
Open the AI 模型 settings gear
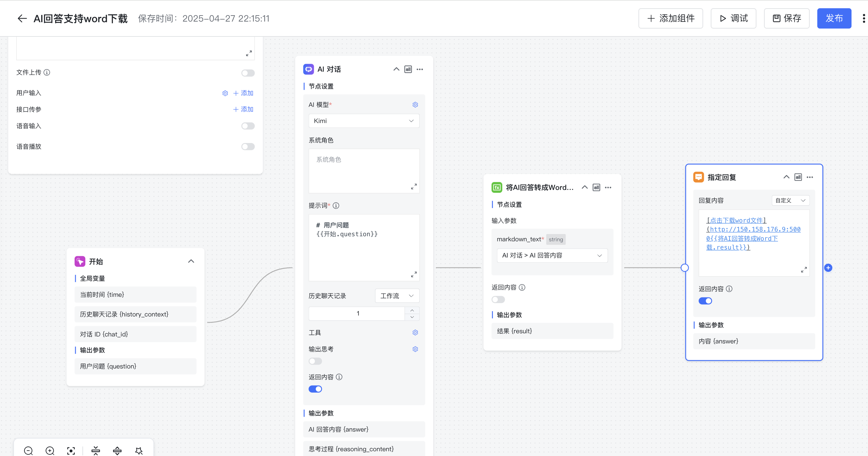415,105
